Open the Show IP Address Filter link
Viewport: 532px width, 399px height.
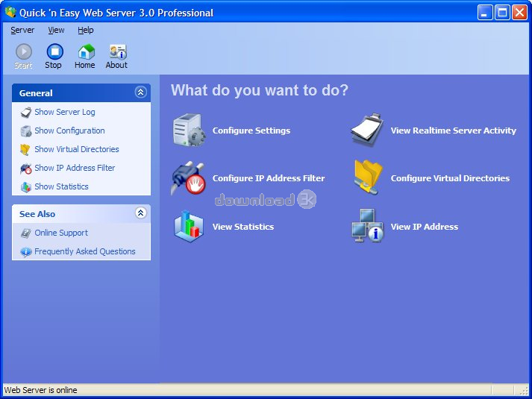coord(75,168)
